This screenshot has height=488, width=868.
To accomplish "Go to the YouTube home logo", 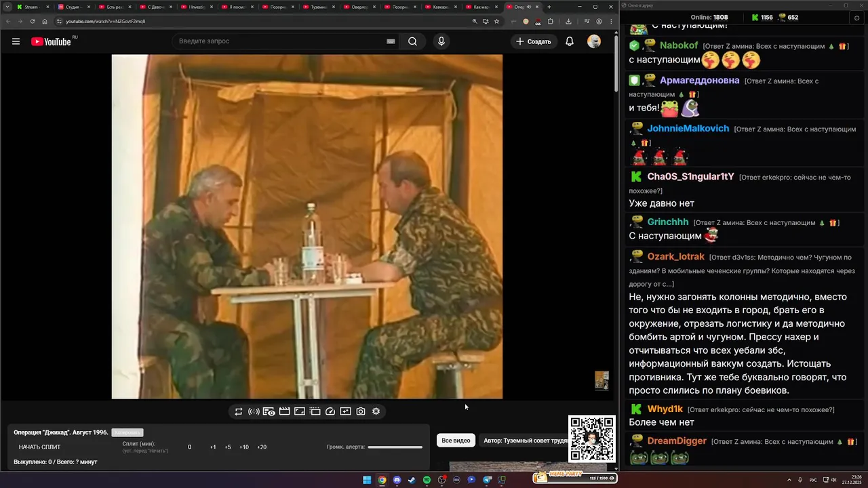I will (51, 41).
